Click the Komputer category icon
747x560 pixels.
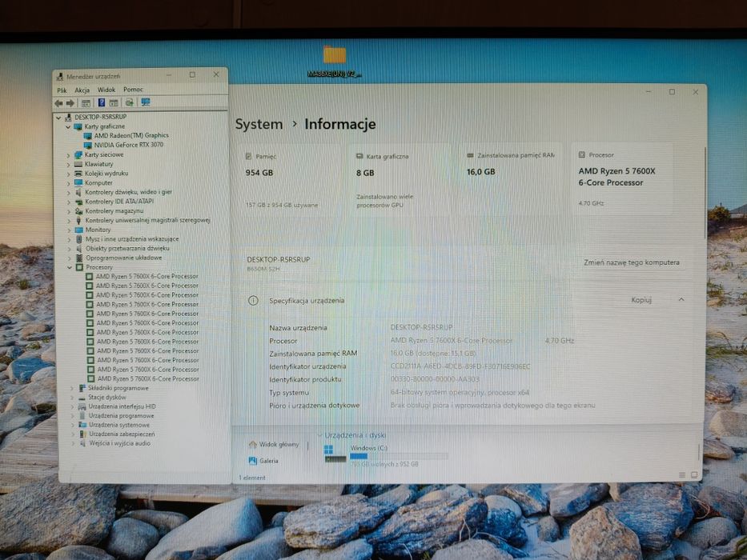click(x=78, y=183)
